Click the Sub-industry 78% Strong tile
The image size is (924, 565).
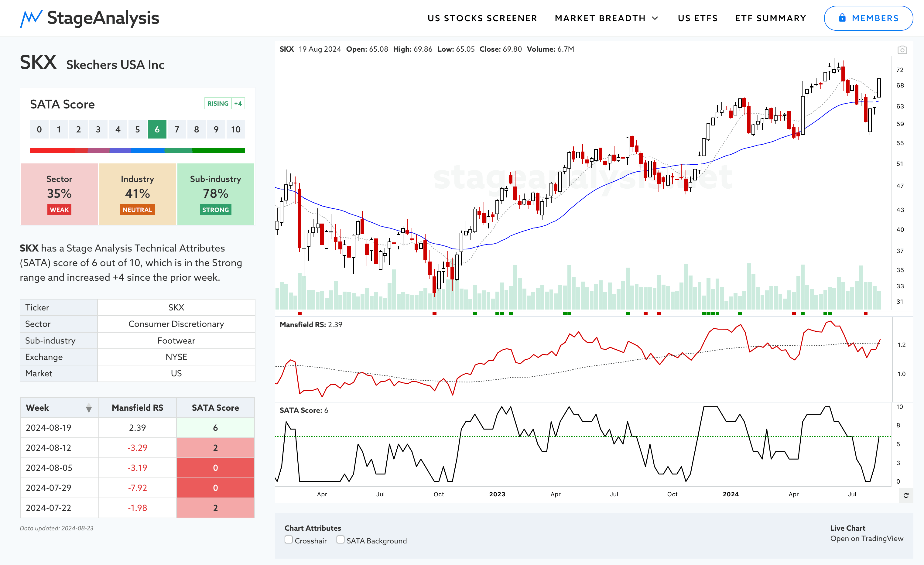coord(216,194)
